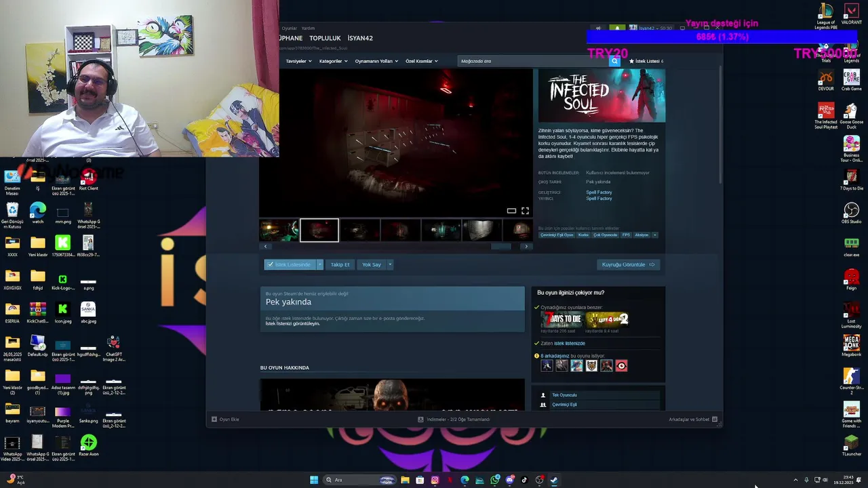Viewport: 868px width, 488px height.
Task: Open Feign desktop shortcut
Action: [851, 279]
